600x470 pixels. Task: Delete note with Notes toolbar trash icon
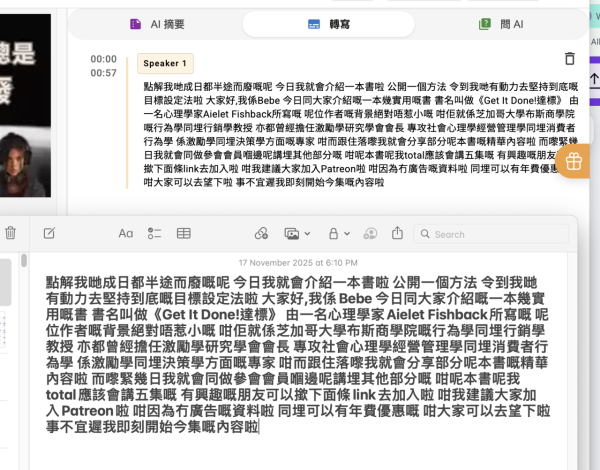pyautogui.click(x=10, y=233)
